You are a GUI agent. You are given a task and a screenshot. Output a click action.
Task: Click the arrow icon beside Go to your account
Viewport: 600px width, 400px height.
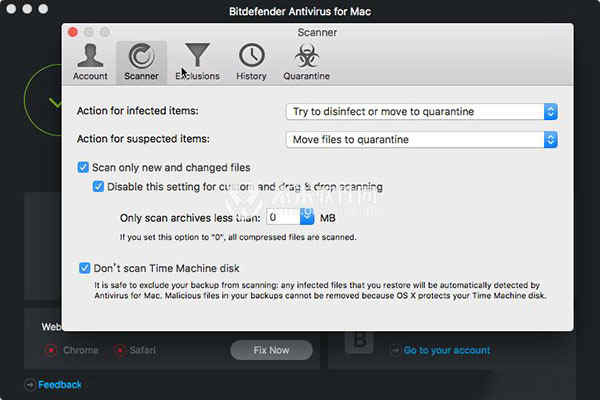[x=395, y=350]
